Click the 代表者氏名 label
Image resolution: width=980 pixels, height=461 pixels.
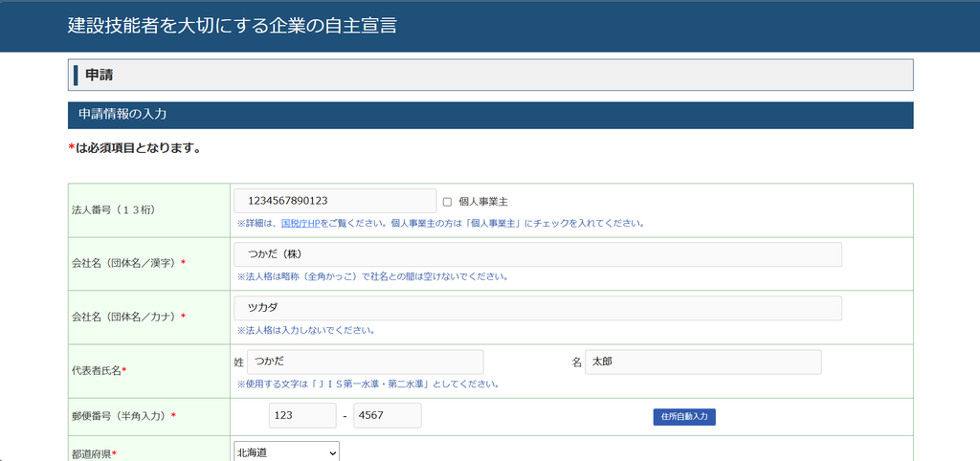(100, 370)
